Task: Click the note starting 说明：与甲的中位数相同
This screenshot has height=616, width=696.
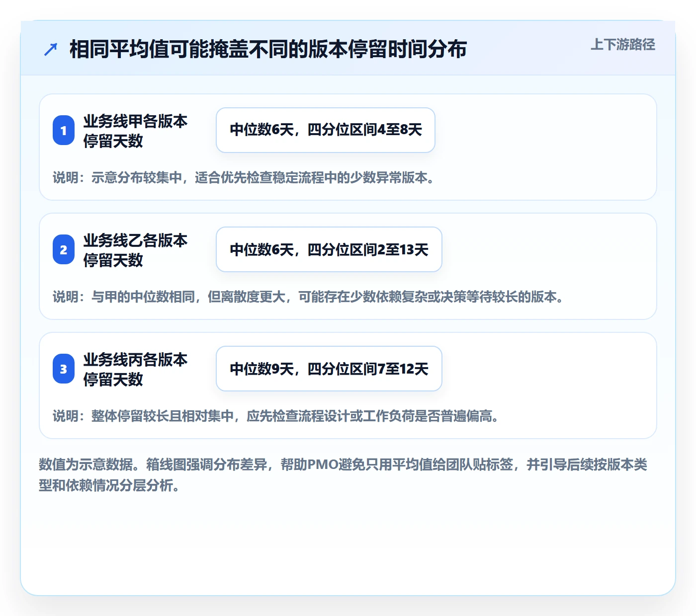Action: tap(309, 297)
